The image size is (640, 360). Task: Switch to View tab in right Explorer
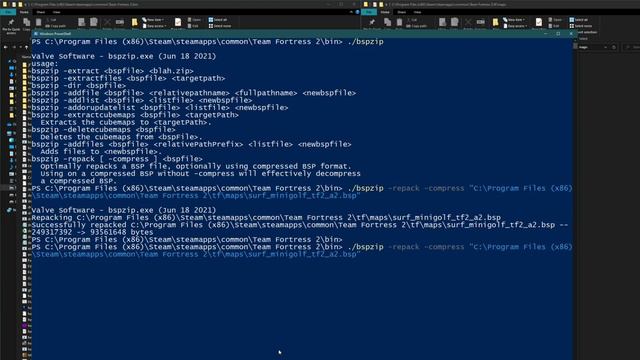coord(418,12)
